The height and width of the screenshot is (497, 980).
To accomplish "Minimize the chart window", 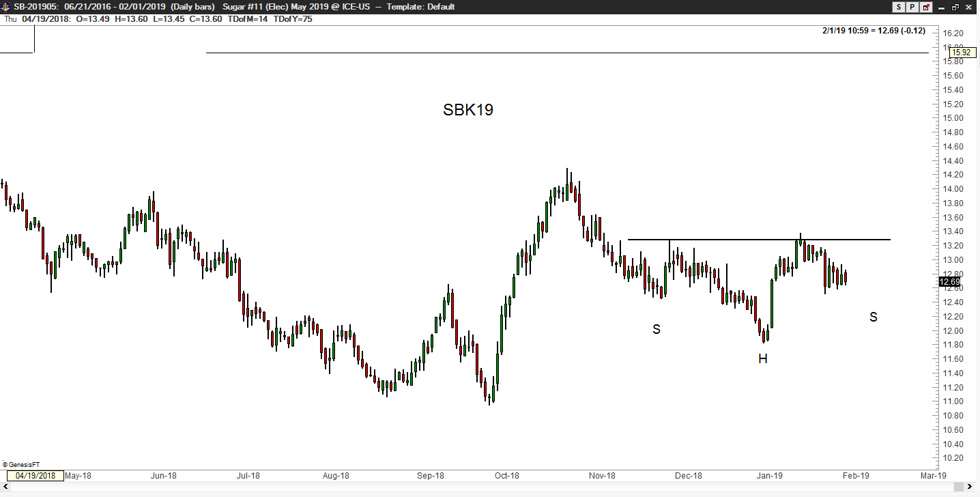I will pos(942,7).
